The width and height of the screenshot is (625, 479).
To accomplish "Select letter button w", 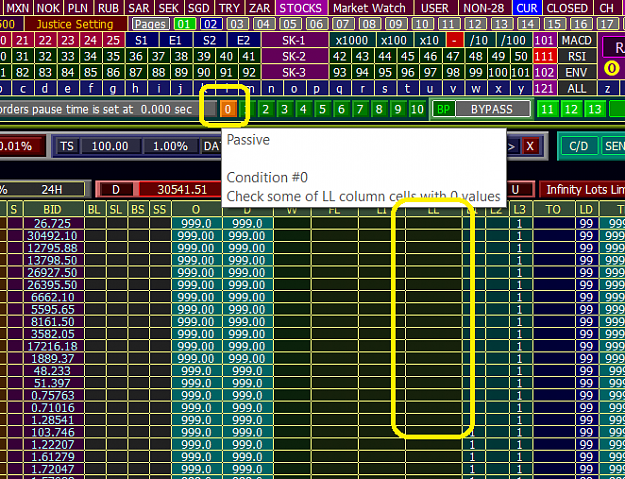I will 476,88.
